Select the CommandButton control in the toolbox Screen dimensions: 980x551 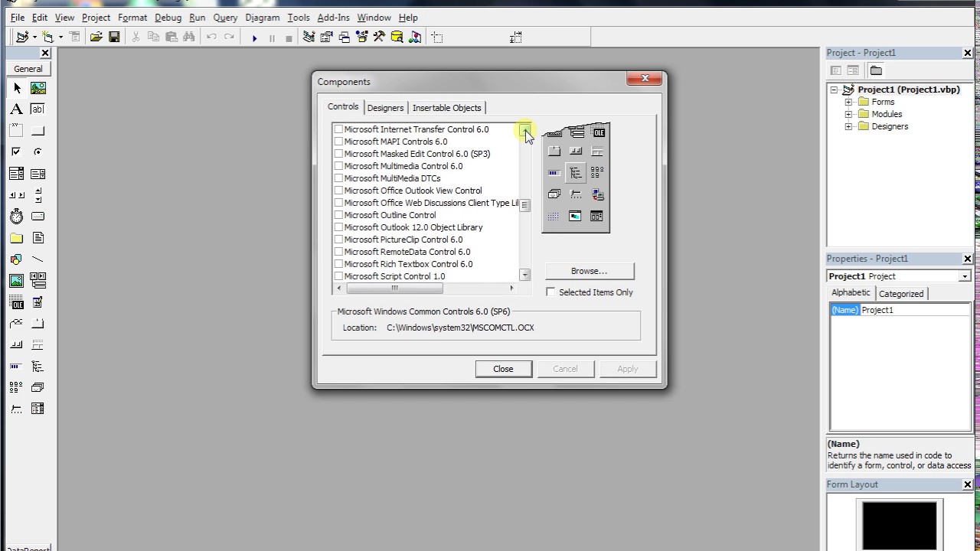tap(38, 131)
